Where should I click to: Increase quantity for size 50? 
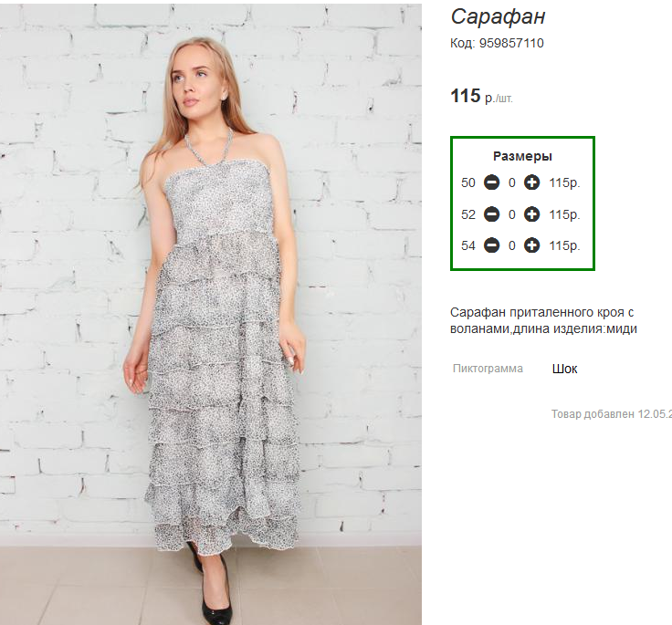coord(532,182)
